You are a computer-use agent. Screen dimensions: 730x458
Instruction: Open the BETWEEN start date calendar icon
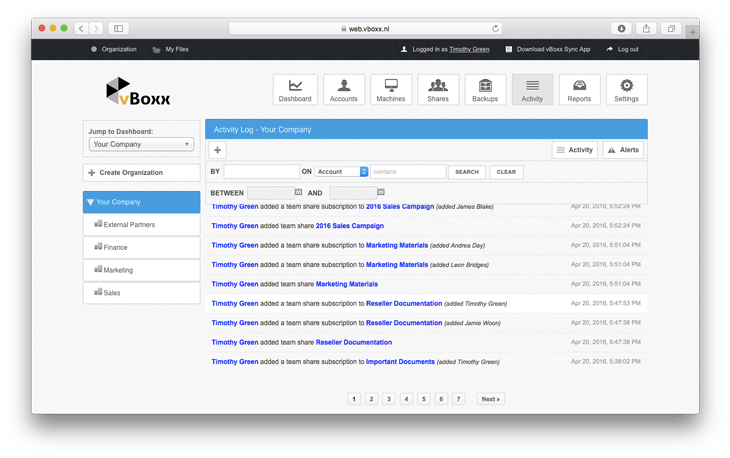pyautogui.click(x=298, y=192)
